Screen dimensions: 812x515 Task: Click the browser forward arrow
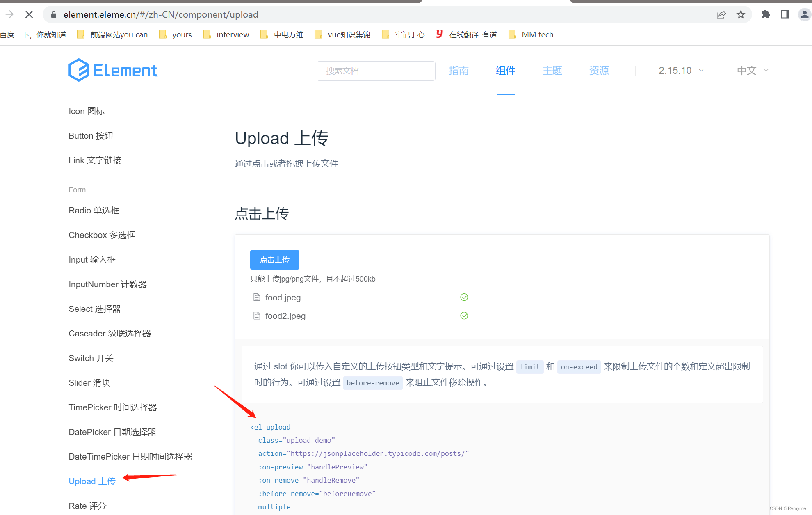(x=9, y=15)
